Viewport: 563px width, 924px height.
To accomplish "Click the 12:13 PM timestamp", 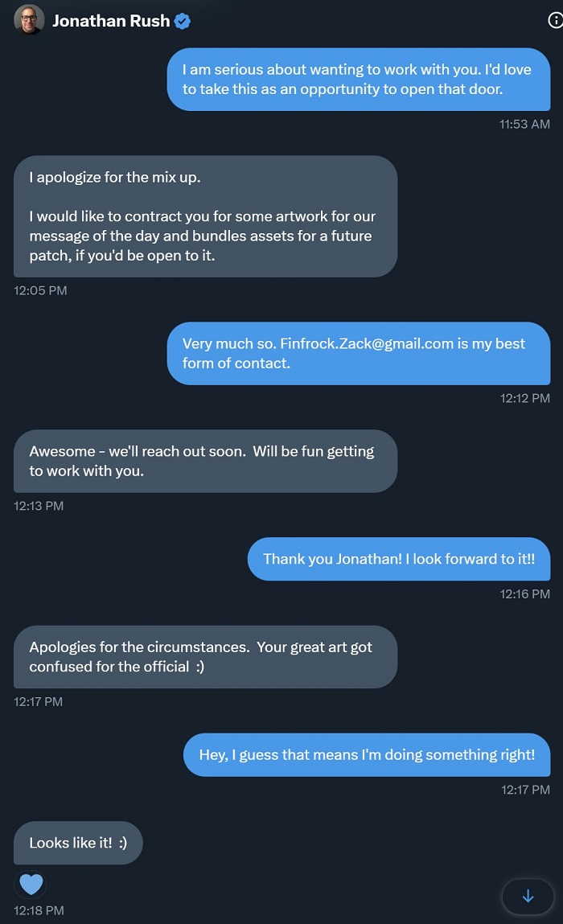I will click(x=39, y=506).
